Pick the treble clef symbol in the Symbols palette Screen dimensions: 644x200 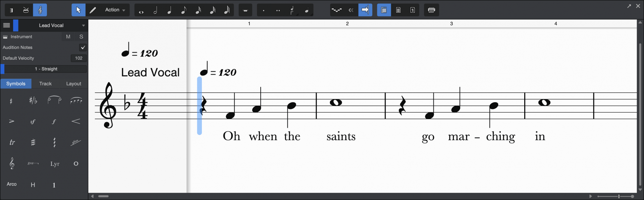tap(12, 163)
